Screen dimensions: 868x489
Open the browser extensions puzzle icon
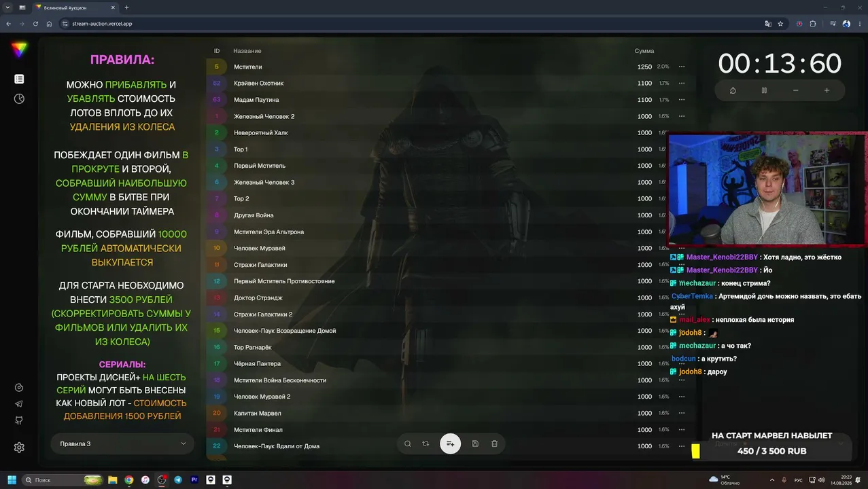pos(813,24)
